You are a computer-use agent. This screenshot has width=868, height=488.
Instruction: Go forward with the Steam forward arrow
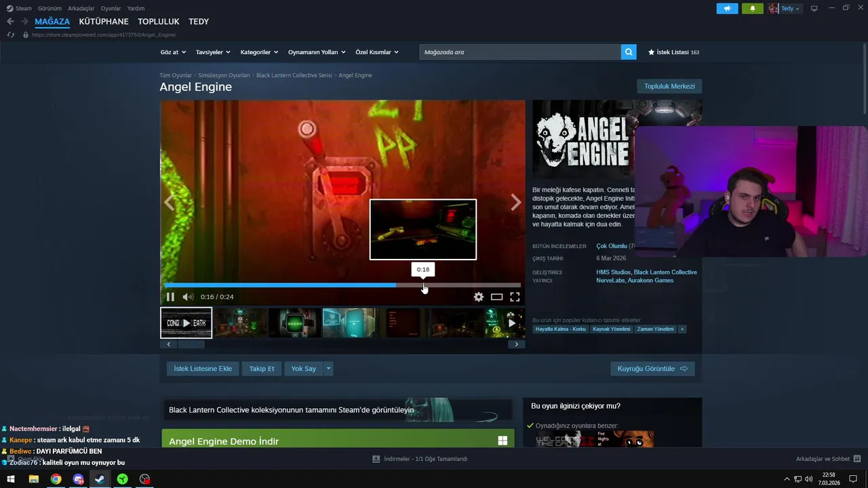24,22
